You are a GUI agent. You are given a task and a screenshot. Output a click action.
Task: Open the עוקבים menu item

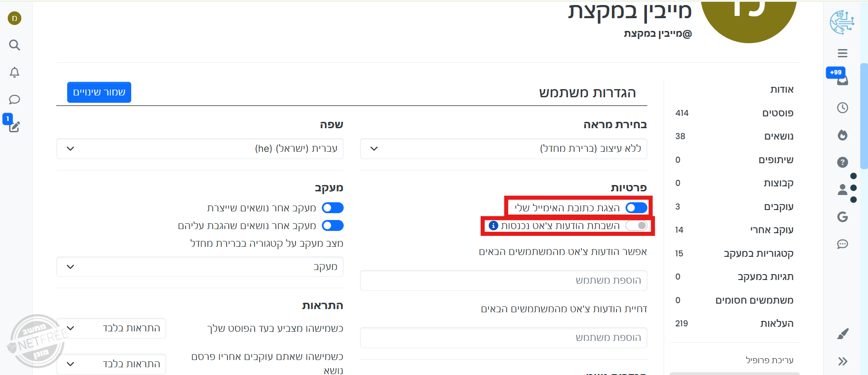[779, 207]
